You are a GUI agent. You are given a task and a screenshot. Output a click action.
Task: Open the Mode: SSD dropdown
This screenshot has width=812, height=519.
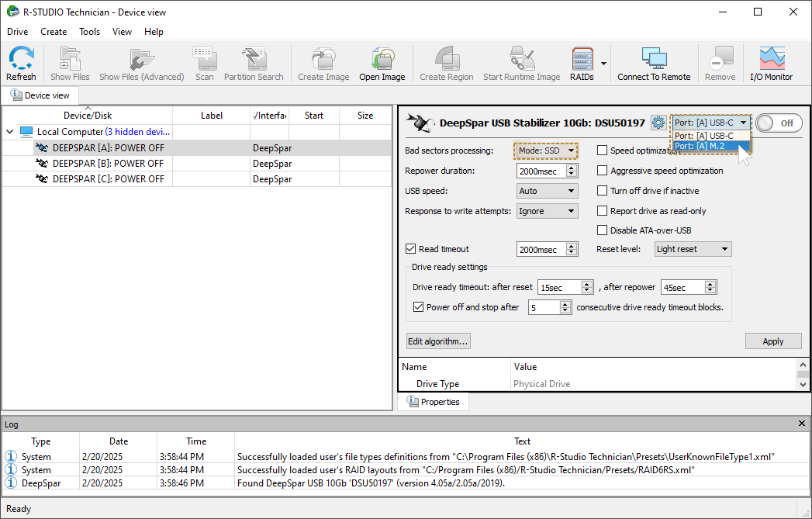point(547,151)
